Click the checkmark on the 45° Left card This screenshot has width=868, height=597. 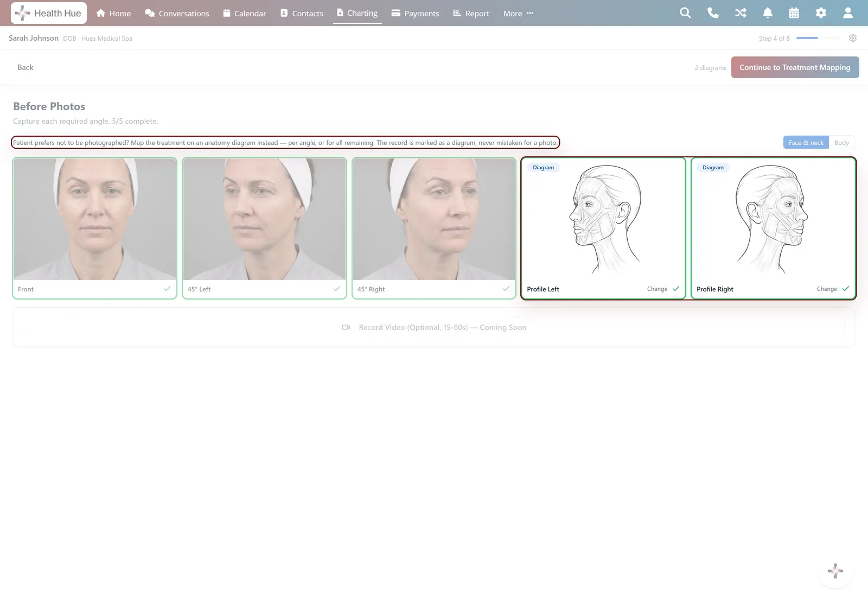(x=337, y=289)
